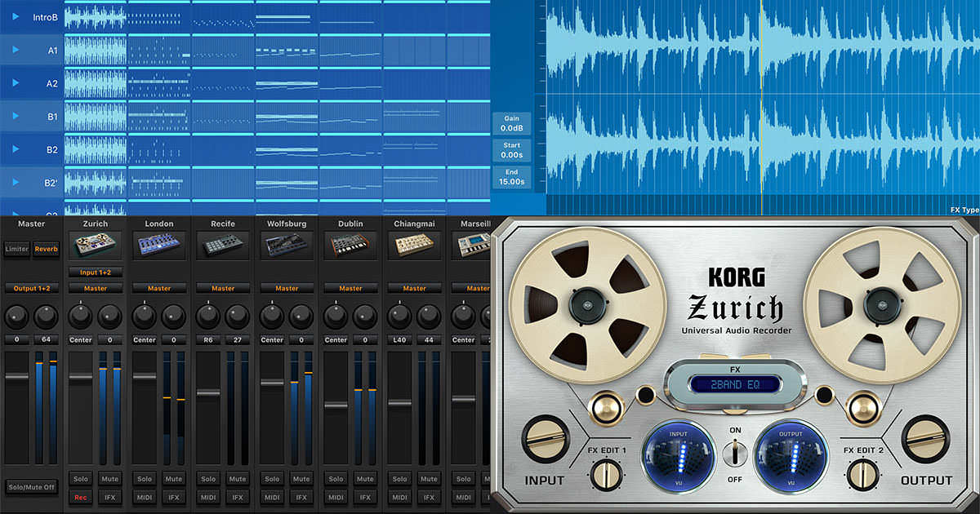Toggle the Master Limiter

click(17, 249)
